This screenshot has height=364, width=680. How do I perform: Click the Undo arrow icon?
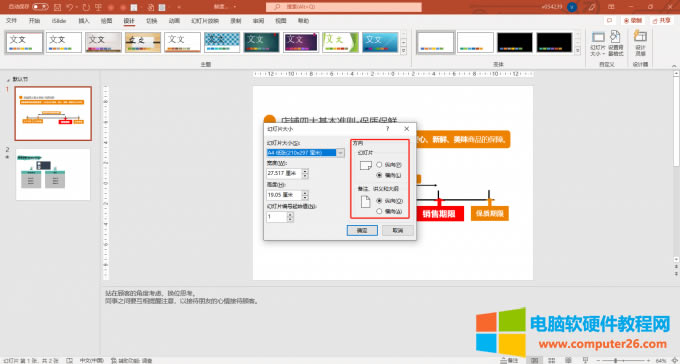(70, 7)
